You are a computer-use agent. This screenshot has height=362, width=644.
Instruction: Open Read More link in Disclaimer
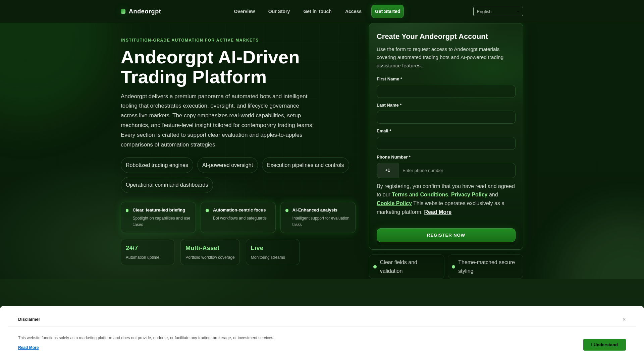(x=28, y=348)
